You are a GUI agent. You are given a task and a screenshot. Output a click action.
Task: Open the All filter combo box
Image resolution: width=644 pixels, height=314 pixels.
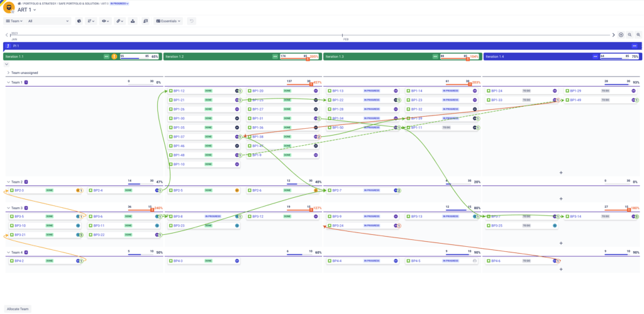point(49,21)
